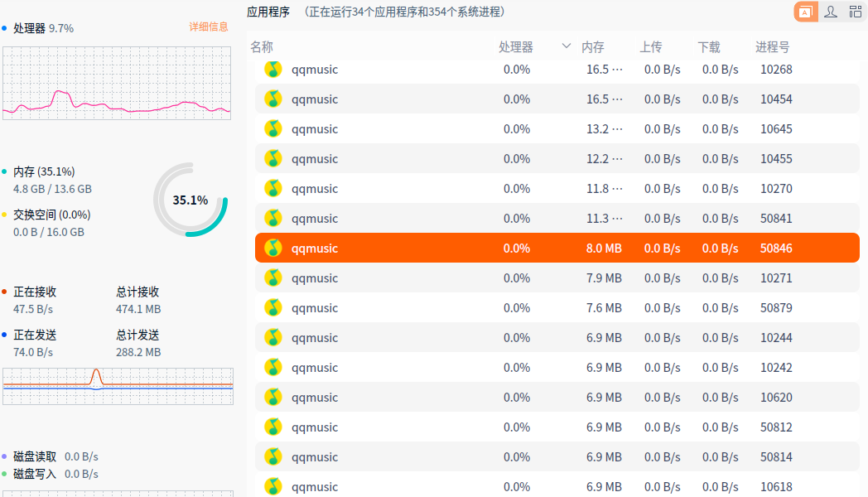Click qqmusic icon for process 10271
This screenshot has height=497, width=868.
[273, 277]
